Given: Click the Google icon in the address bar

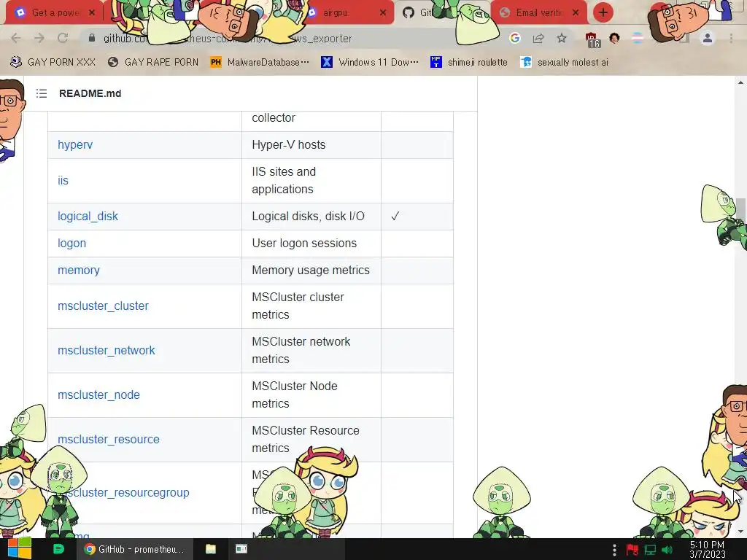Looking at the screenshot, I should [514, 38].
